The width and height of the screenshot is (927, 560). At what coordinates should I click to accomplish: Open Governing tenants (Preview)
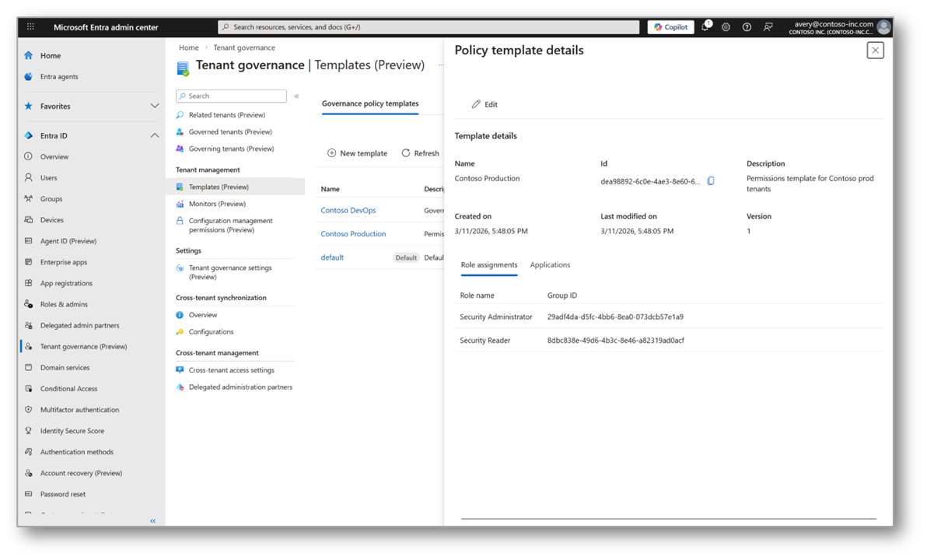[x=231, y=149]
